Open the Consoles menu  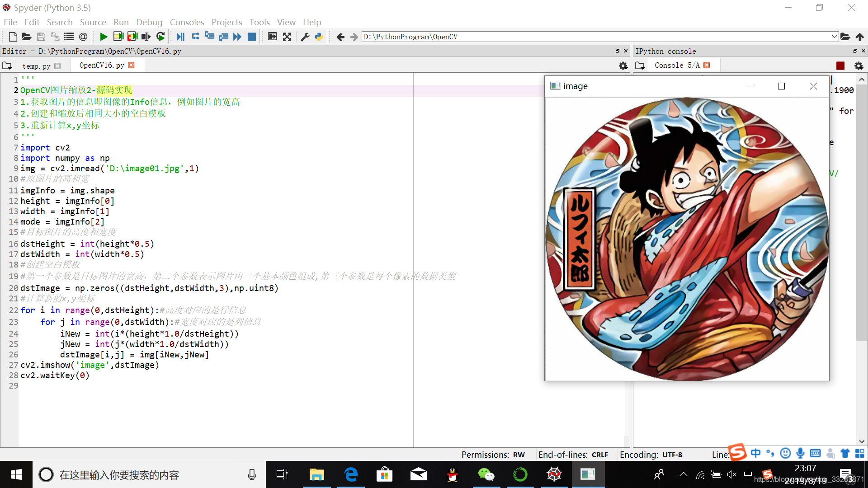187,22
